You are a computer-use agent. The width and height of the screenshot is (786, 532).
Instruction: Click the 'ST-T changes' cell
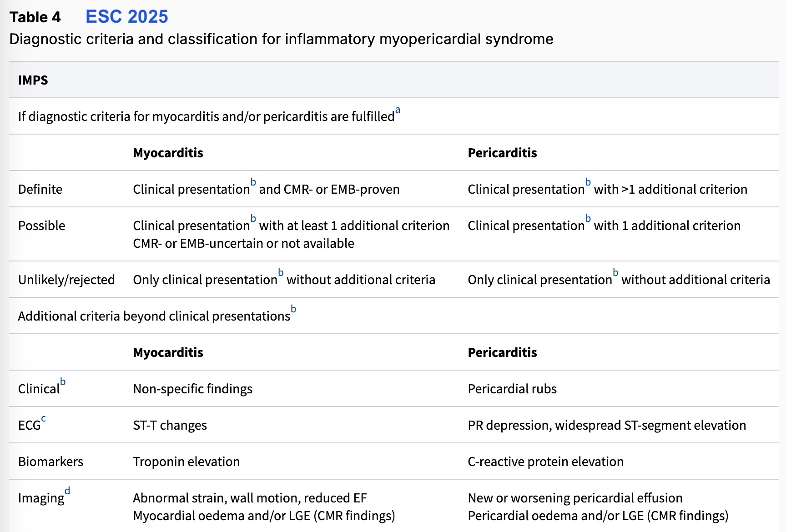170,425
